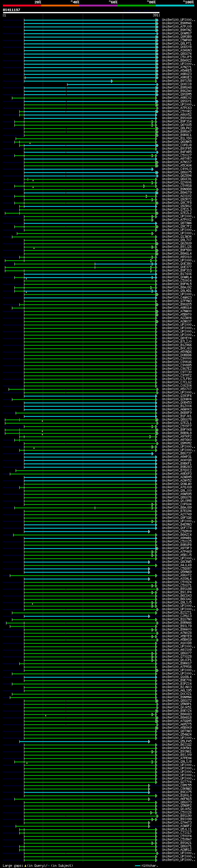This screenshot has height=868, width=197.
Task: Select hit label UniRef100_C9TMT2
Action: pos(177,376)
